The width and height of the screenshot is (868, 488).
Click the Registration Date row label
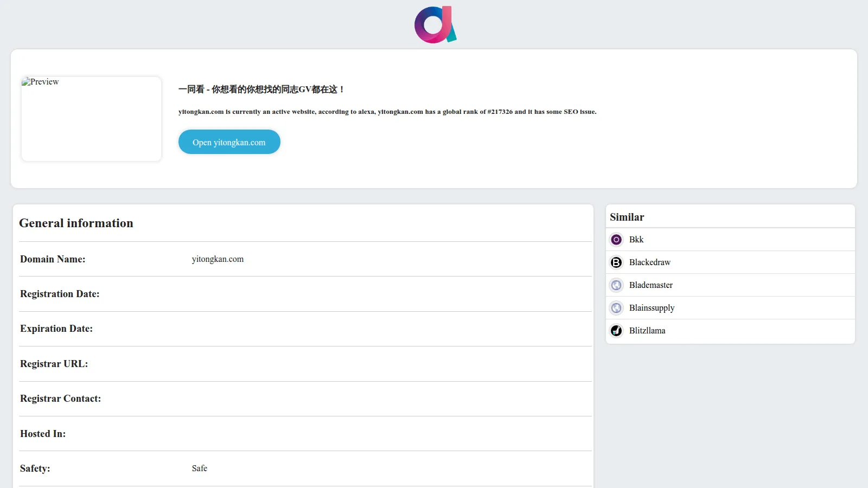coord(60,294)
